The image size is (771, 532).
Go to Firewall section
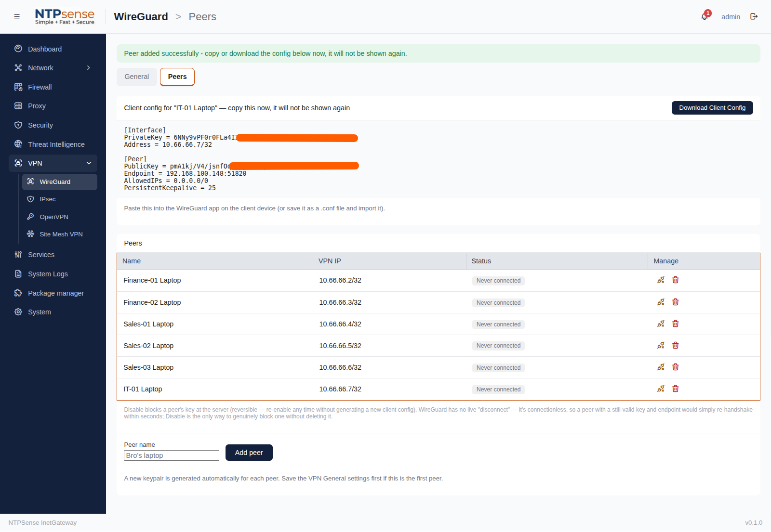tap(53, 87)
